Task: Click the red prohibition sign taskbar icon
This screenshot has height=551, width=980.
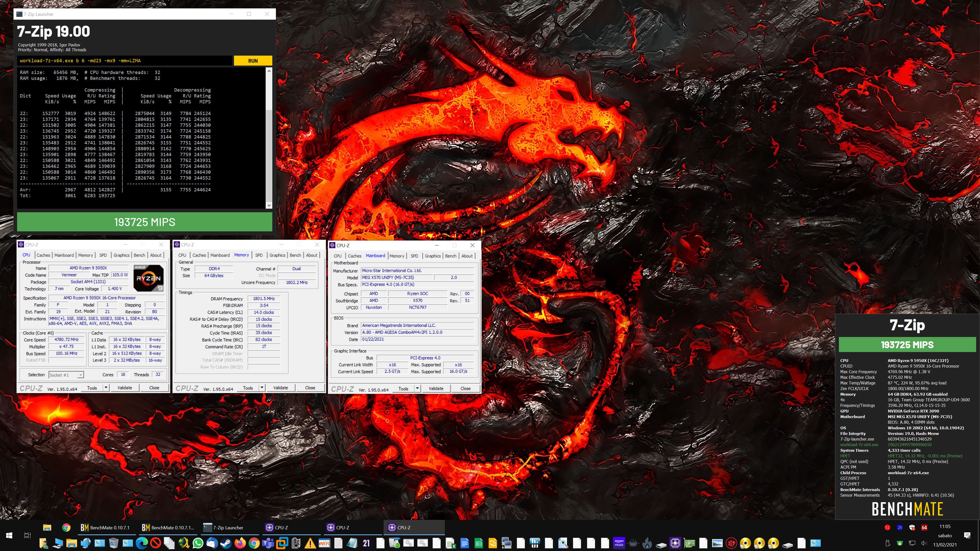Action: (x=156, y=543)
